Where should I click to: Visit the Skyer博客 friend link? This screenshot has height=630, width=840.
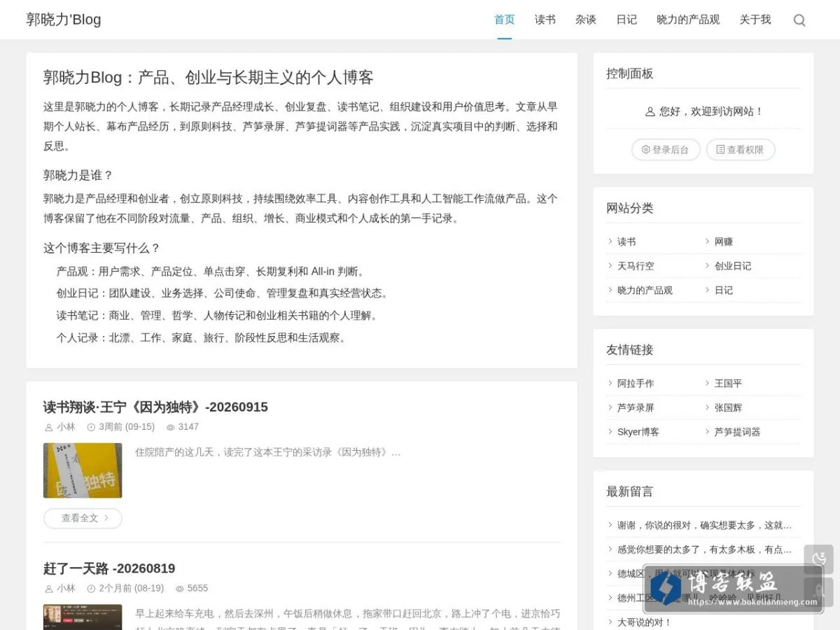[x=638, y=432]
